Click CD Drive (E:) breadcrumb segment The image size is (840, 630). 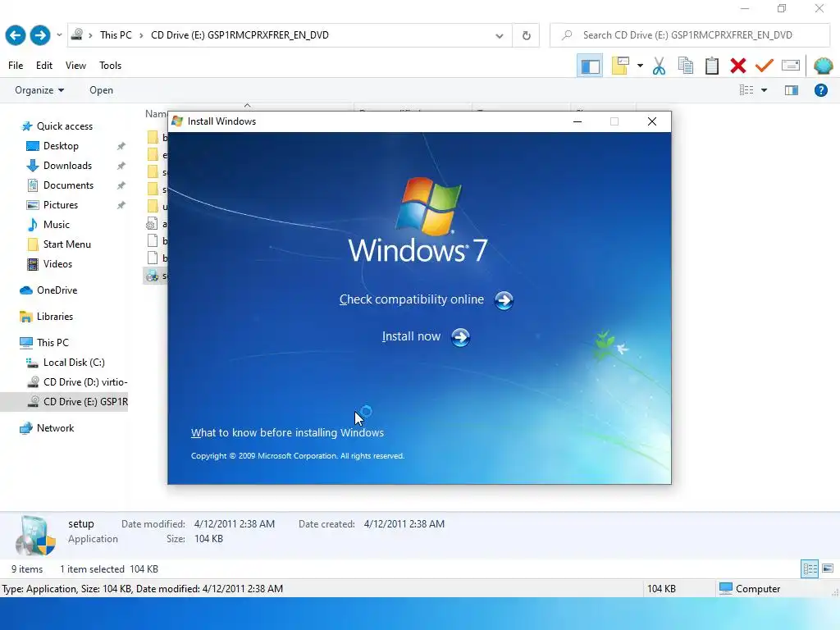[x=240, y=35]
